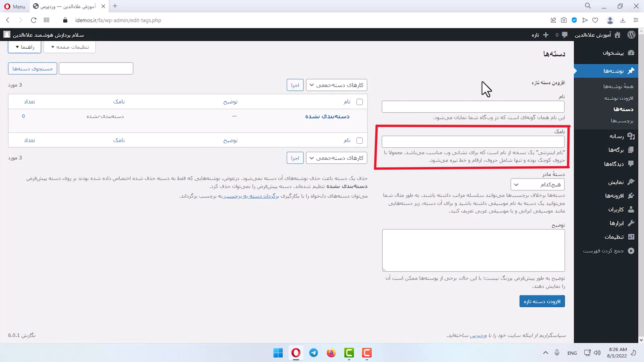Expand راهنما help panel
The image size is (644, 362).
tap(24, 47)
